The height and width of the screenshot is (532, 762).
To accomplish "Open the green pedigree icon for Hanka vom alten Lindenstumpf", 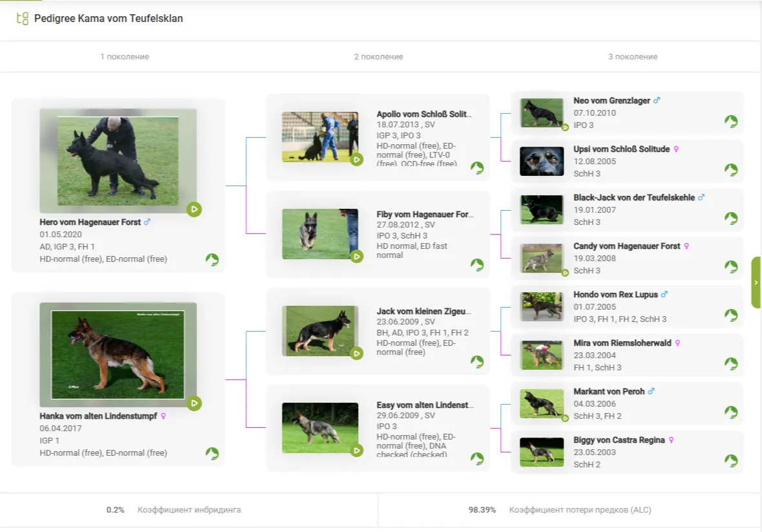I will (212, 454).
